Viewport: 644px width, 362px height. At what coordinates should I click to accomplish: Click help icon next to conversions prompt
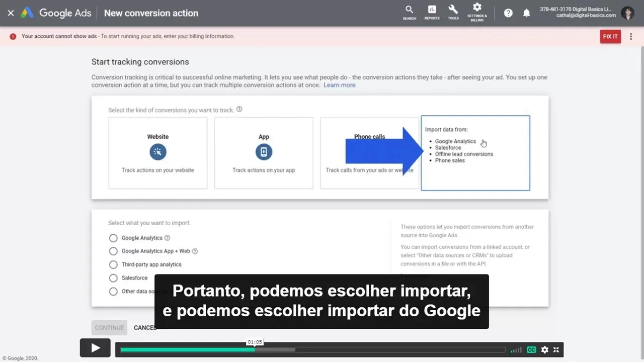click(x=239, y=109)
